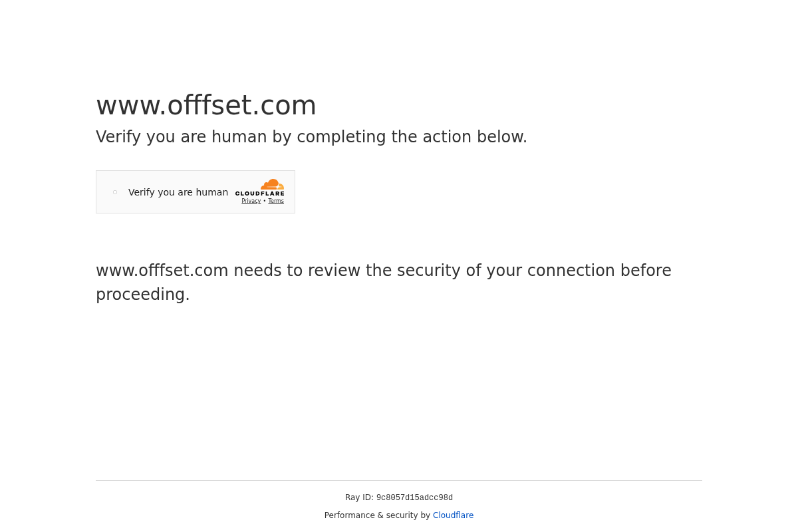Click the "Verify you are human" widget label
The image size is (798, 532).
178,192
